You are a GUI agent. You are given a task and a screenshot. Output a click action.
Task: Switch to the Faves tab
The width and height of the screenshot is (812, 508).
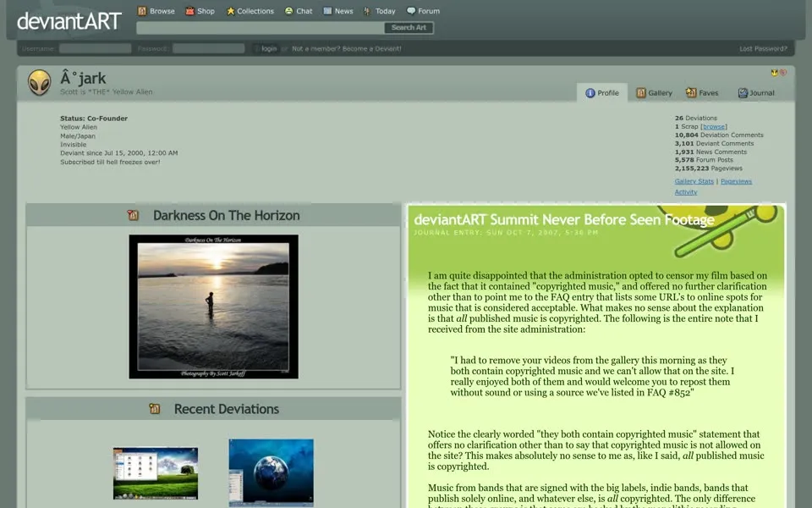pyautogui.click(x=702, y=93)
